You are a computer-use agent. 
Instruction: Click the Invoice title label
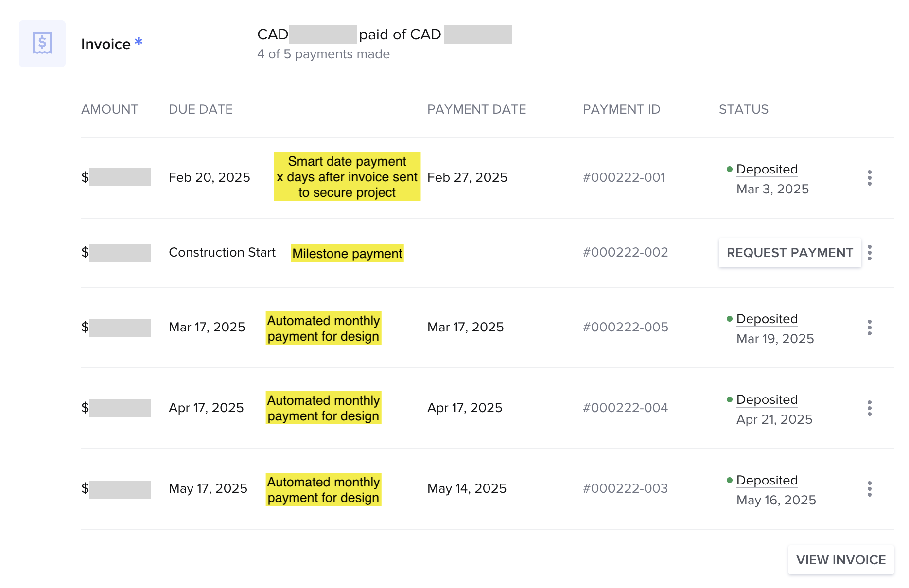[106, 44]
